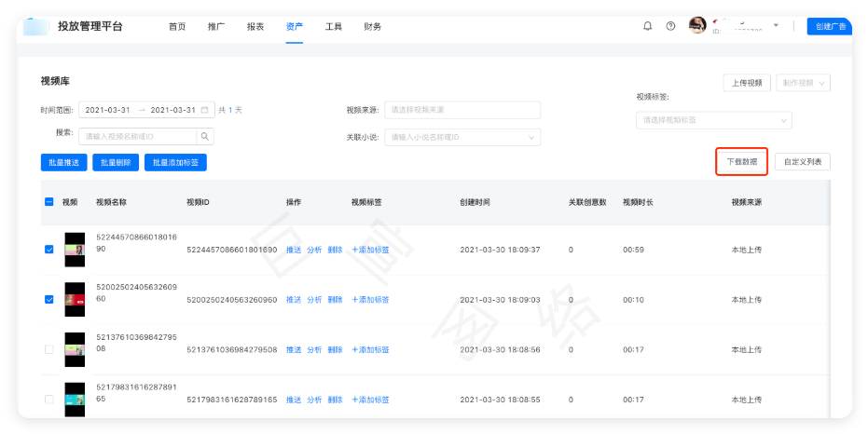
Task: Open the 报表 menu
Action: click(x=255, y=26)
